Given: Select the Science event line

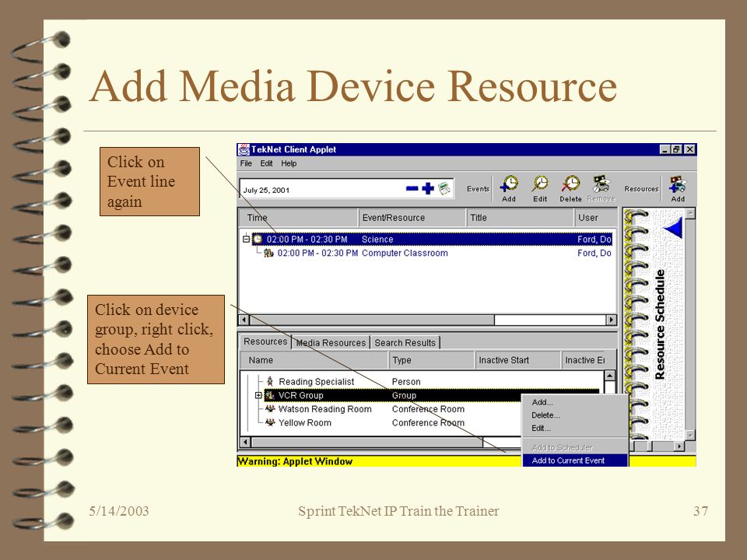Looking at the screenshot, I should (432, 239).
